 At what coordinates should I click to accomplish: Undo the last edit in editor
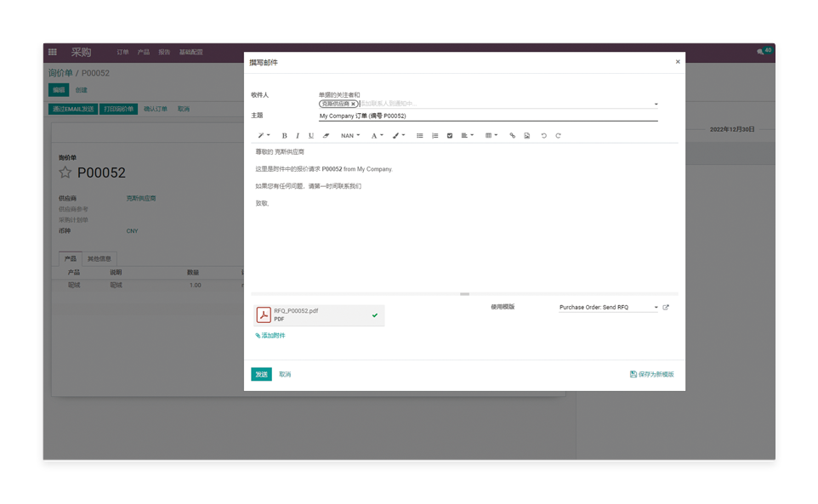pos(543,136)
